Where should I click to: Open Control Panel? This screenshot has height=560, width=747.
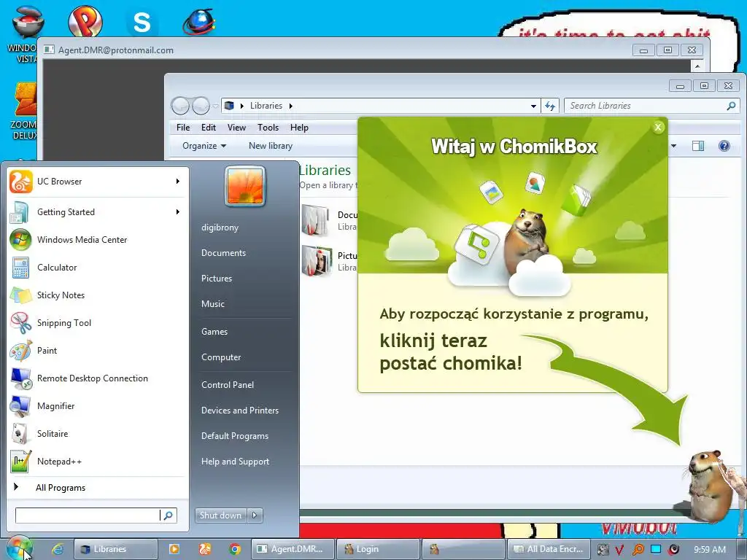point(228,385)
